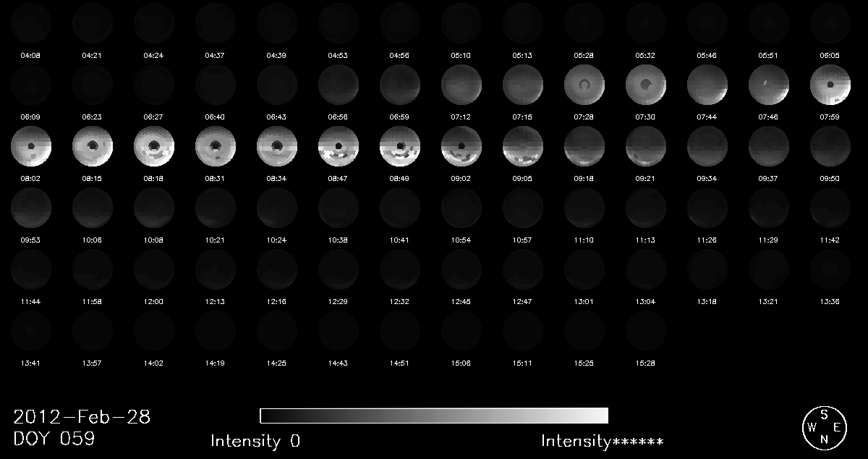Click the 04:08 time label
The width and height of the screenshot is (868, 459).
click(31, 55)
